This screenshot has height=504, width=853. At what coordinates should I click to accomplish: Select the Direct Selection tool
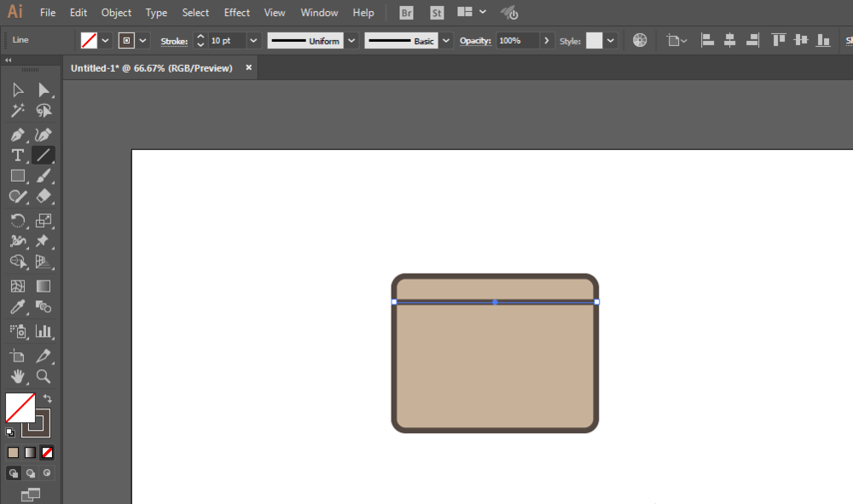(44, 90)
